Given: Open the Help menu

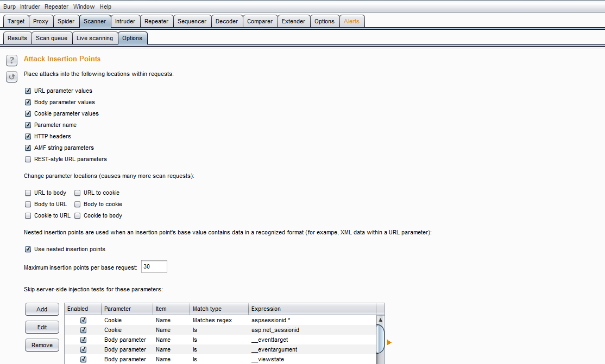Looking at the screenshot, I should (105, 7).
